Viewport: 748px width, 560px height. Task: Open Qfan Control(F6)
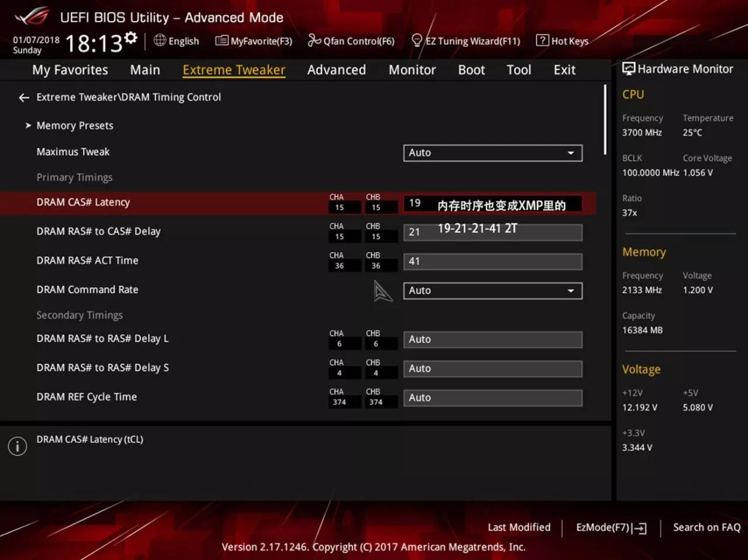pyautogui.click(x=351, y=41)
